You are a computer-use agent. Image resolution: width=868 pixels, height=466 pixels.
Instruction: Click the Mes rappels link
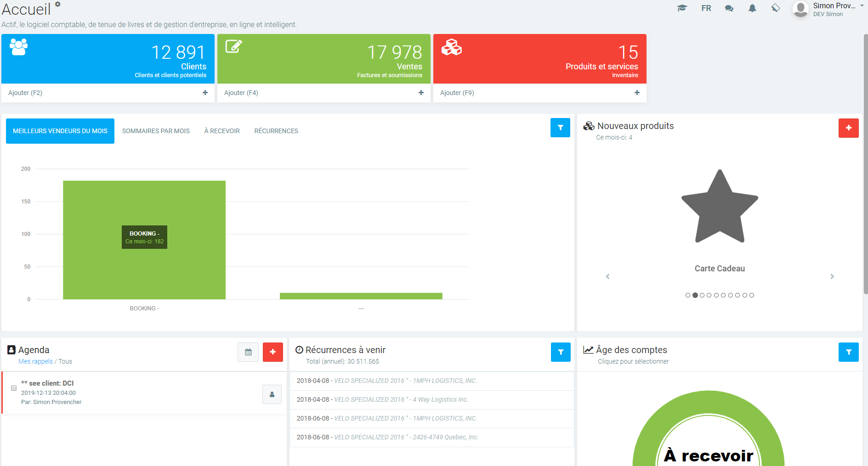click(x=35, y=361)
